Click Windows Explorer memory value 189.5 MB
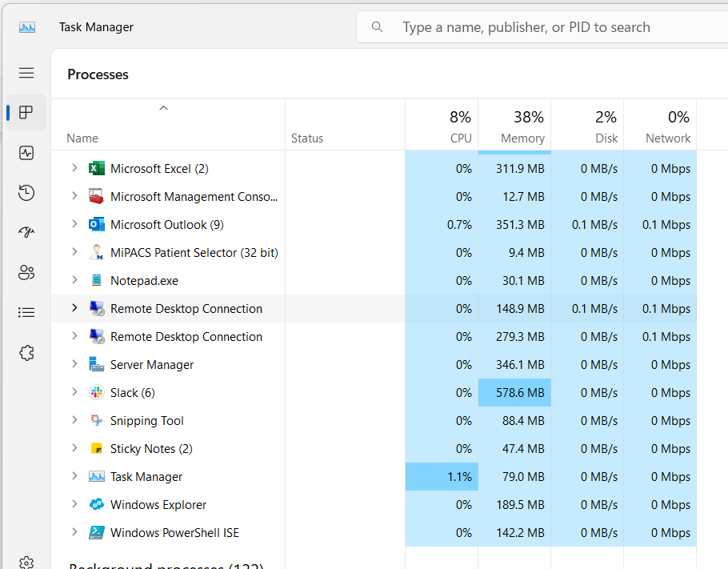728x569 pixels. (520, 505)
